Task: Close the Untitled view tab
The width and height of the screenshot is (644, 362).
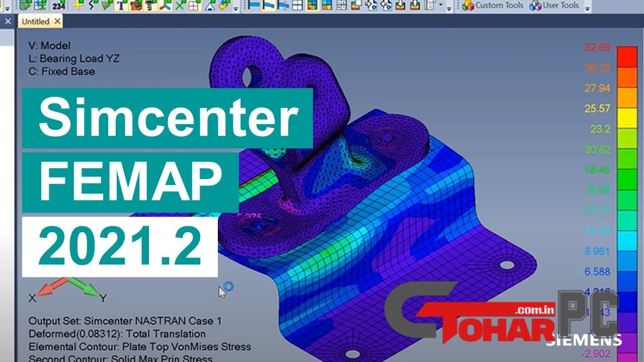Action: click(x=57, y=22)
